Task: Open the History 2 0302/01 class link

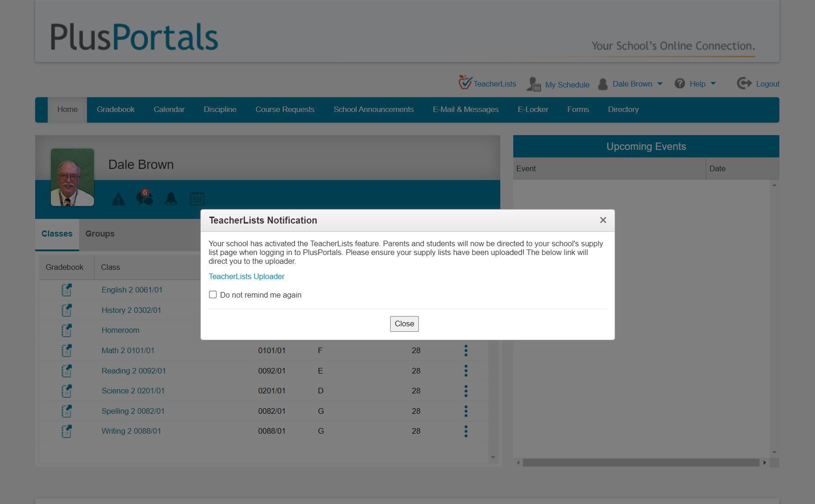Action: pyautogui.click(x=131, y=310)
